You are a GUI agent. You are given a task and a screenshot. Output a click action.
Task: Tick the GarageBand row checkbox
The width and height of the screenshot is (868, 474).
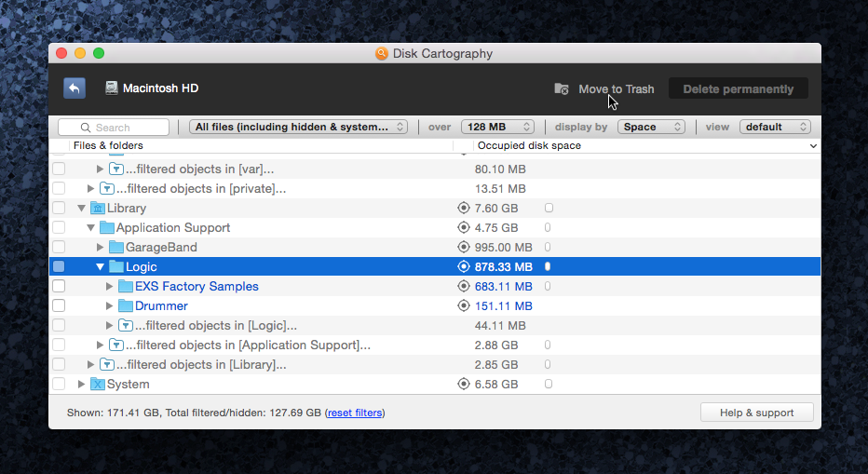[x=59, y=247]
